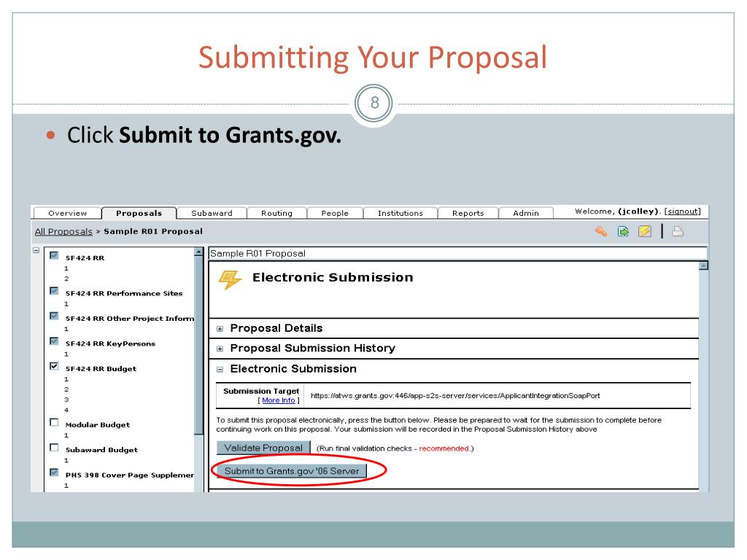
Task: Expand the Proposal Submission History section
Action: [x=220, y=349]
